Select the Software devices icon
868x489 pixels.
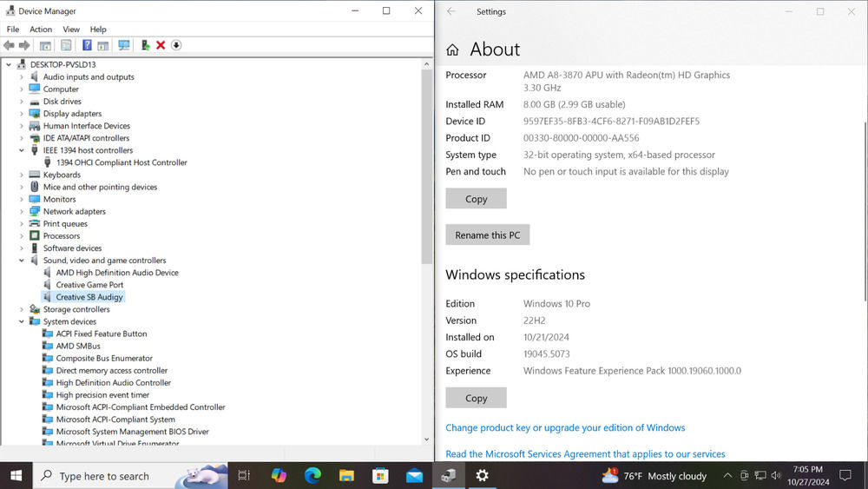tap(35, 248)
